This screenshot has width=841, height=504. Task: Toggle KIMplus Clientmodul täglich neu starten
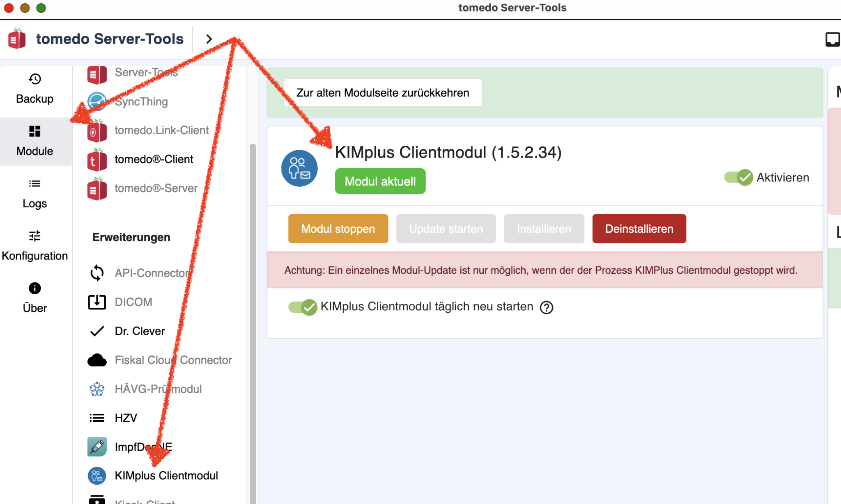pyautogui.click(x=303, y=307)
